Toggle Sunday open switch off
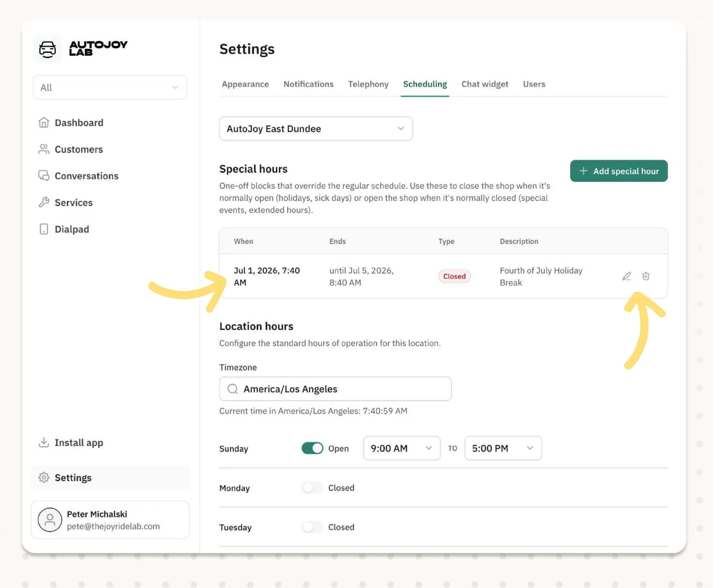713x588 pixels. (312, 448)
